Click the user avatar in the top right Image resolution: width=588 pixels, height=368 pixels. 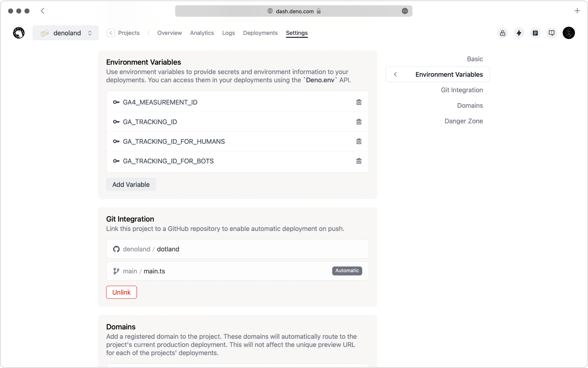[569, 33]
